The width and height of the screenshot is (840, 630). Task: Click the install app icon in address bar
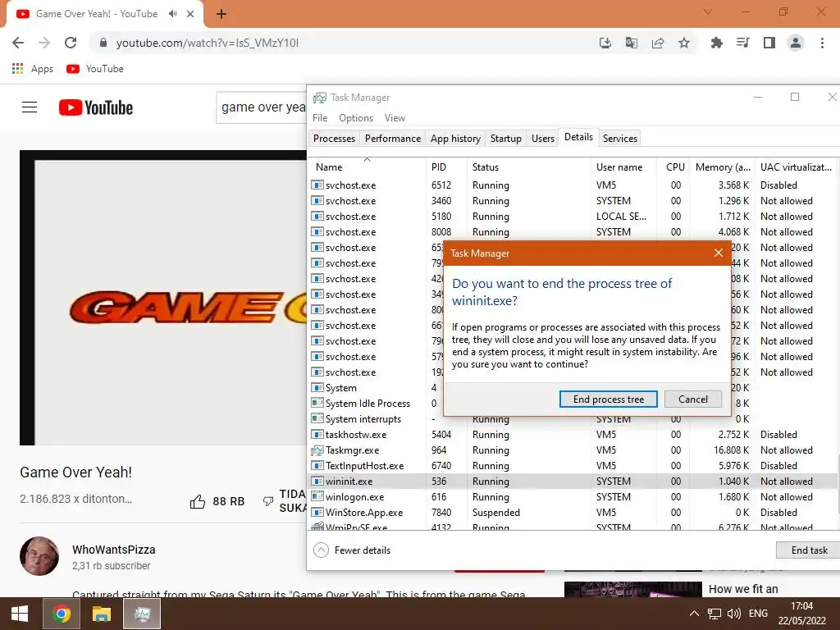605,43
